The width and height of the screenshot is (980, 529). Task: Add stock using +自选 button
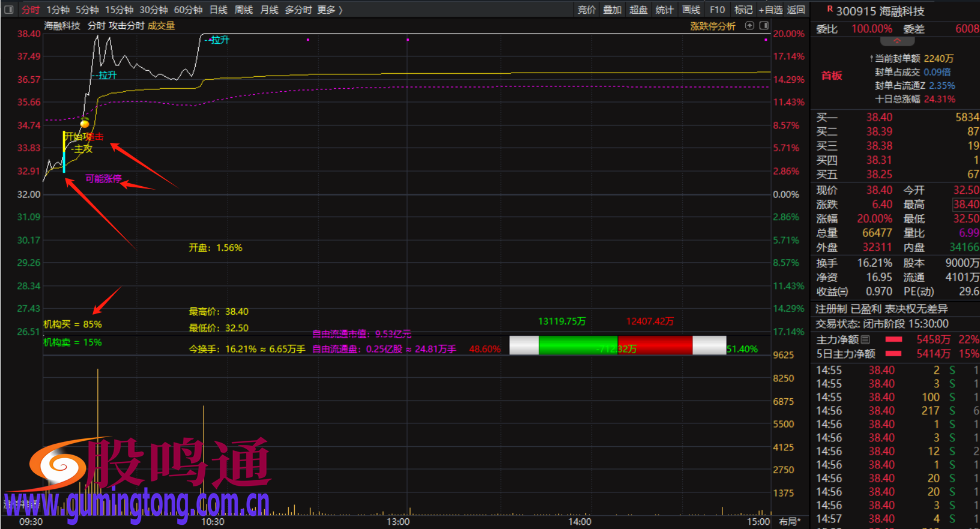click(x=770, y=10)
